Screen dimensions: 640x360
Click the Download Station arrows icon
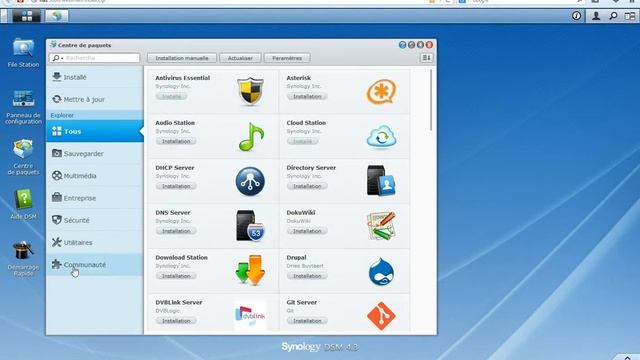250,270
